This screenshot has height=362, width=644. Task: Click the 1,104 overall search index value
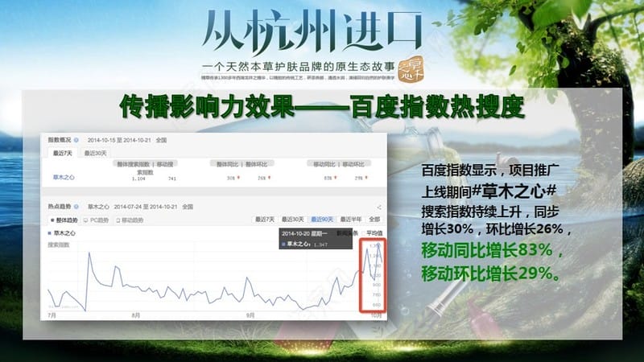[x=138, y=179]
